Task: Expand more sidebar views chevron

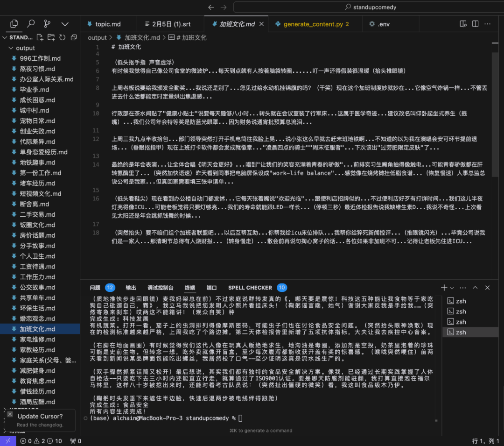Action: pyautogui.click(x=65, y=23)
